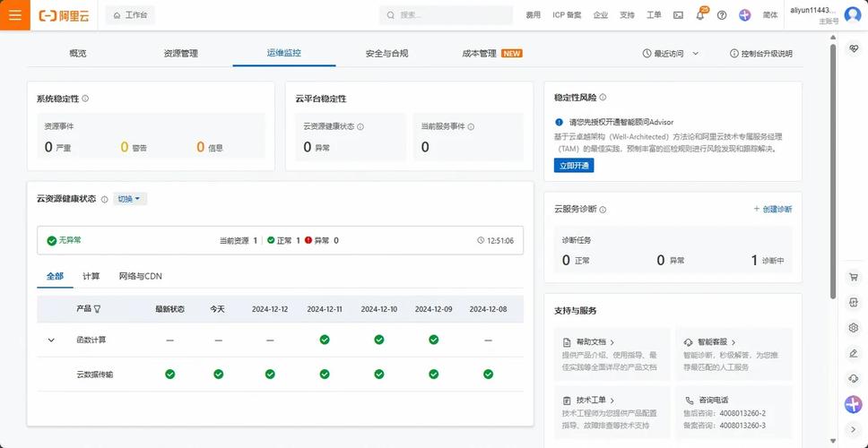Click the 0 警告 count
The height and width of the screenshot is (448, 868).
pyautogui.click(x=134, y=147)
